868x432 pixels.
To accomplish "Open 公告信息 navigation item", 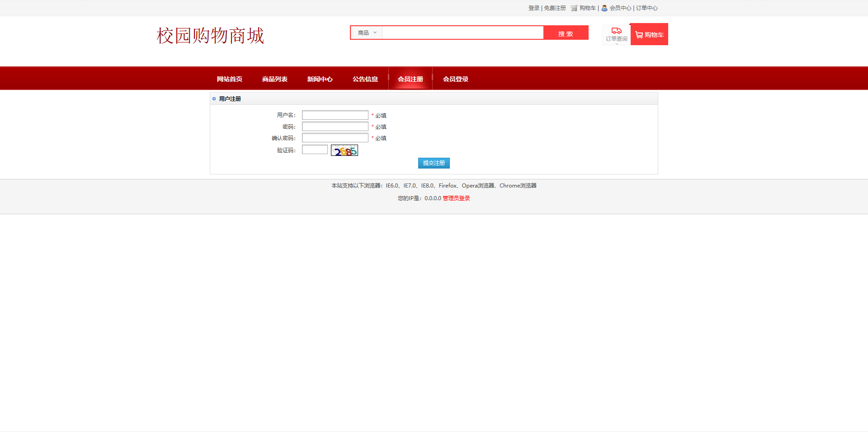I will click(365, 79).
